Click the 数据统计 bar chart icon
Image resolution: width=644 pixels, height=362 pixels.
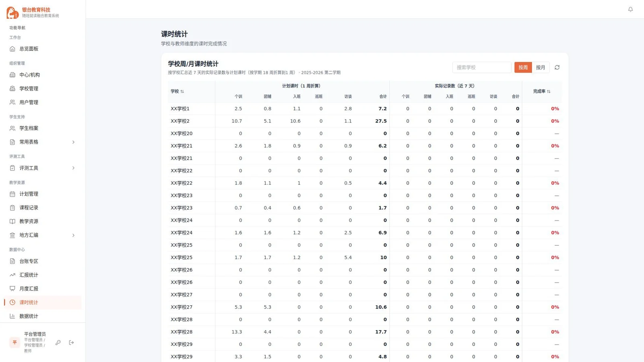[12, 316]
